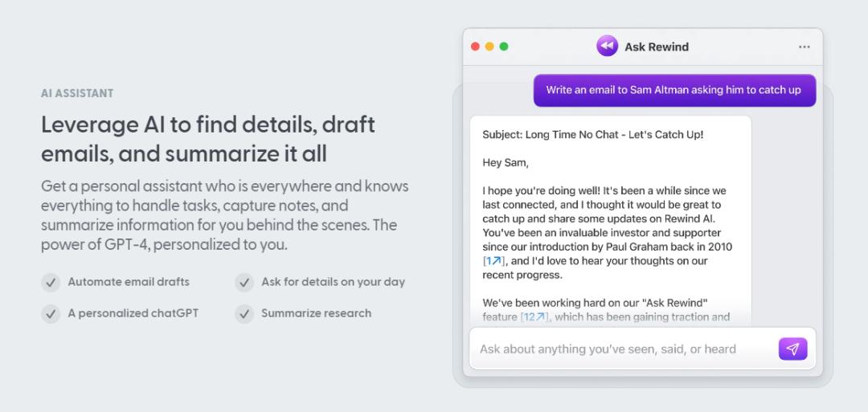Click the yellow minimize window dot
The height and width of the screenshot is (412, 868).
489,47
